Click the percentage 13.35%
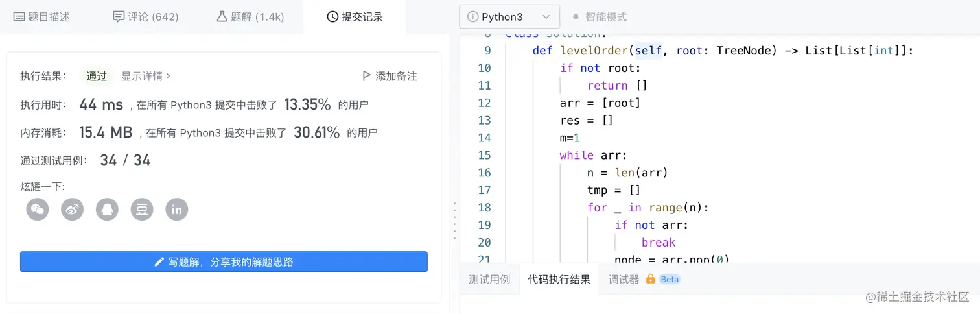Image resolution: width=980 pixels, height=314 pixels. click(x=307, y=104)
